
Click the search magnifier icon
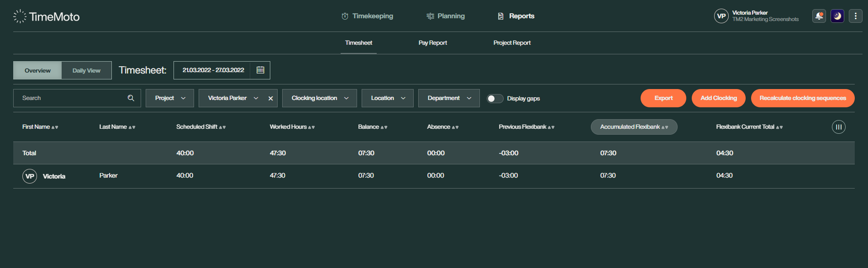coord(131,98)
